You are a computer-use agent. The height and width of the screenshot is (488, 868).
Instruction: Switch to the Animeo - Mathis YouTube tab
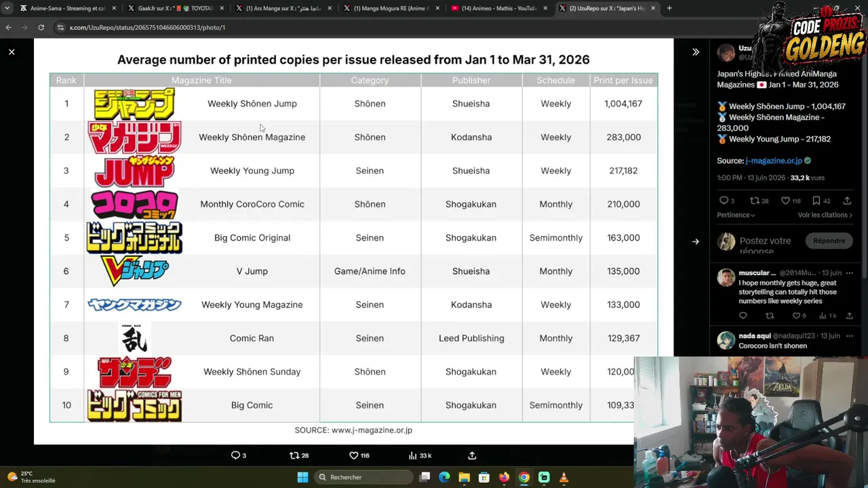(498, 8)
